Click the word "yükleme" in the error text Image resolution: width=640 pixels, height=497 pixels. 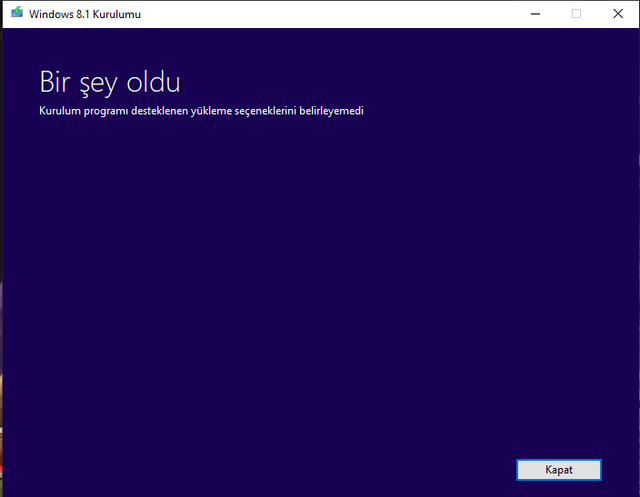click(207, 111)
